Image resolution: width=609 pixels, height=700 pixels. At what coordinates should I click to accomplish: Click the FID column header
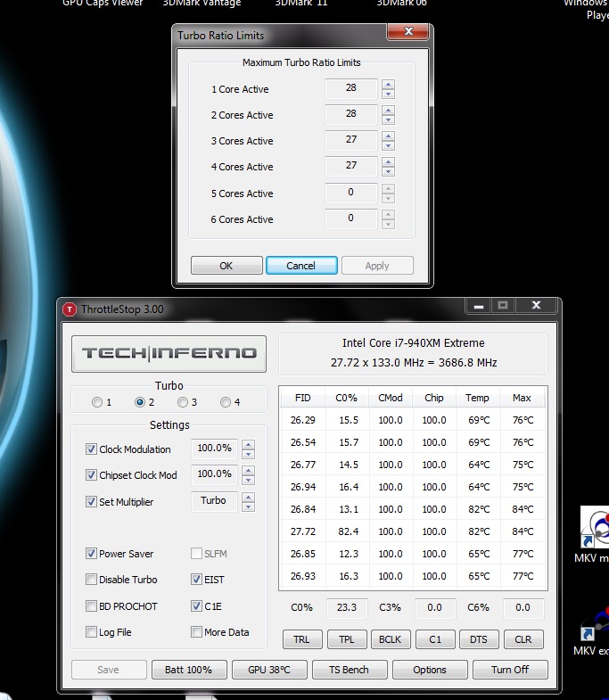point(302,398)
